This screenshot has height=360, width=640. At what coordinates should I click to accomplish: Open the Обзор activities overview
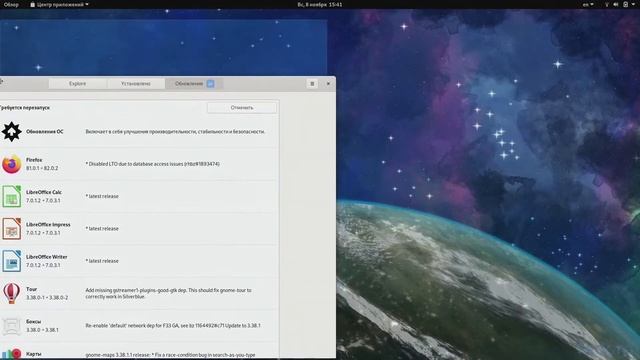(11, 4)
